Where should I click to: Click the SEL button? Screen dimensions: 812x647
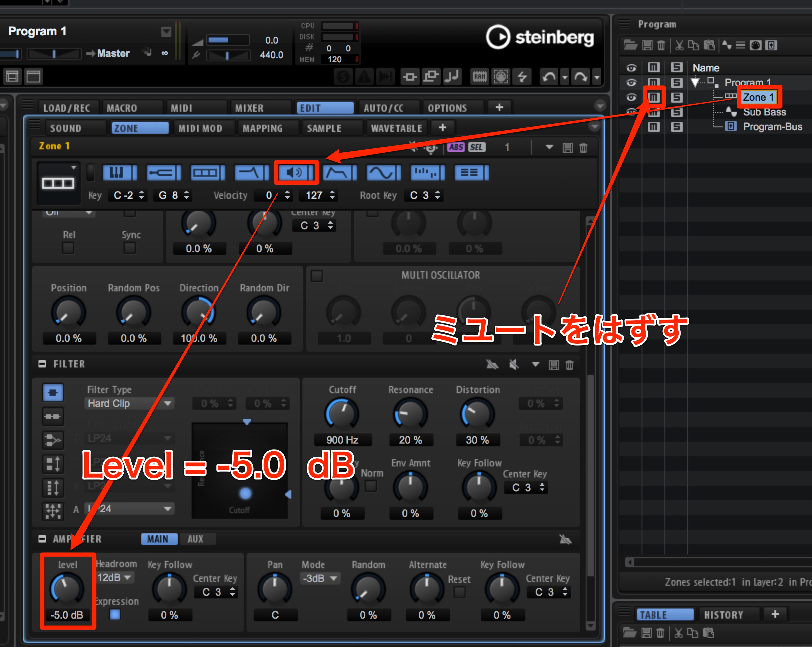pyautogui.click(x=476, y=147)
